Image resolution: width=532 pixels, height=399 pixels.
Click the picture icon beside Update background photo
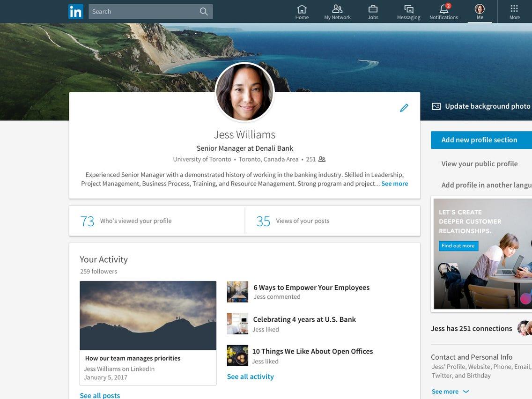point(436,106)
